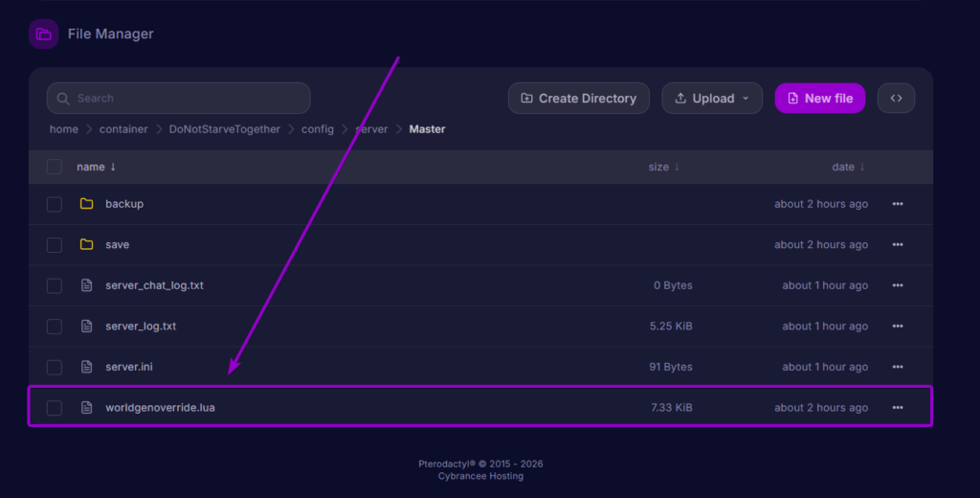980x498 pixels.
Task: Go to home in the breadcrumb
Action: [64, 129]
